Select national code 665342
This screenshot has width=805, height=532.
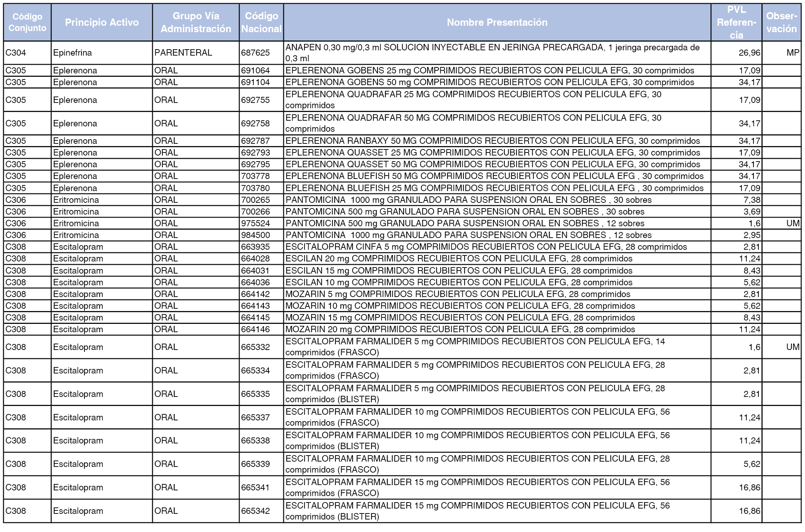pos(261,511)
